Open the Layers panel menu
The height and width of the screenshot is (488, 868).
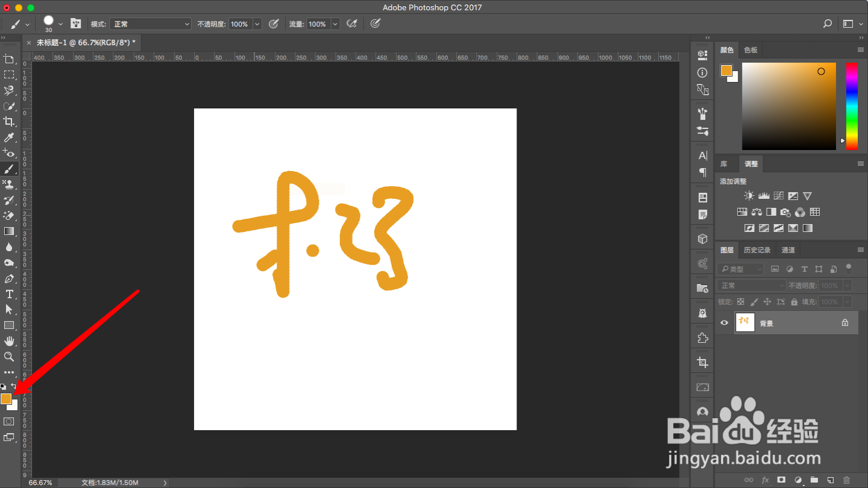(861, 250)
